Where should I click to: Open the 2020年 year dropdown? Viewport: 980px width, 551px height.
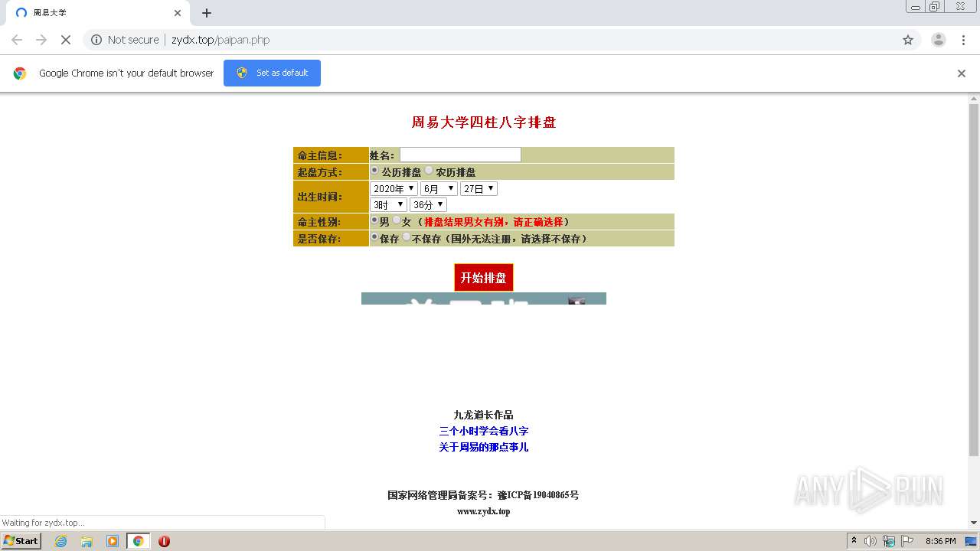point(394,188)
